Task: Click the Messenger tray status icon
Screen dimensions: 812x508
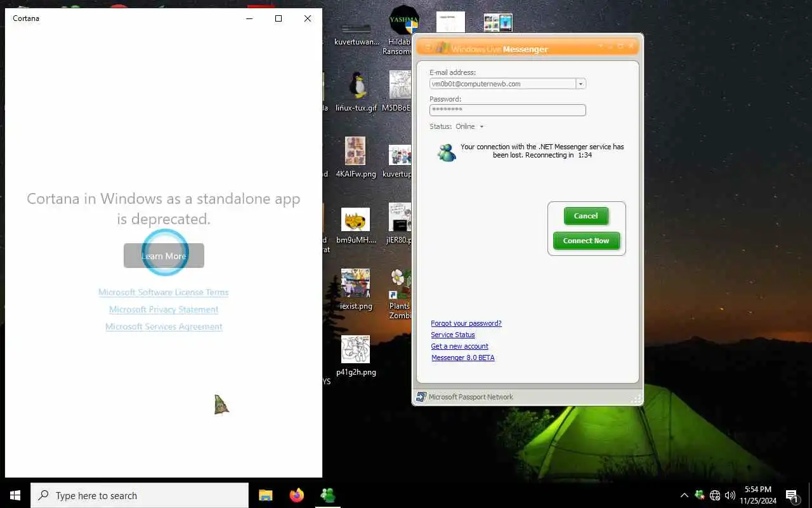Action: [x=700, y=495]
